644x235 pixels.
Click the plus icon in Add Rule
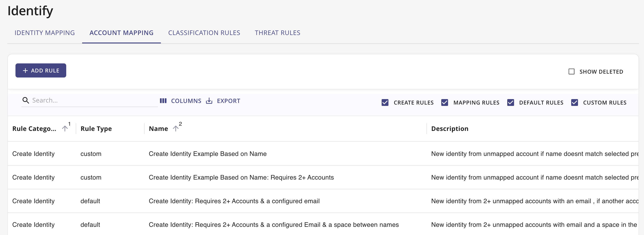coord(25,71)
